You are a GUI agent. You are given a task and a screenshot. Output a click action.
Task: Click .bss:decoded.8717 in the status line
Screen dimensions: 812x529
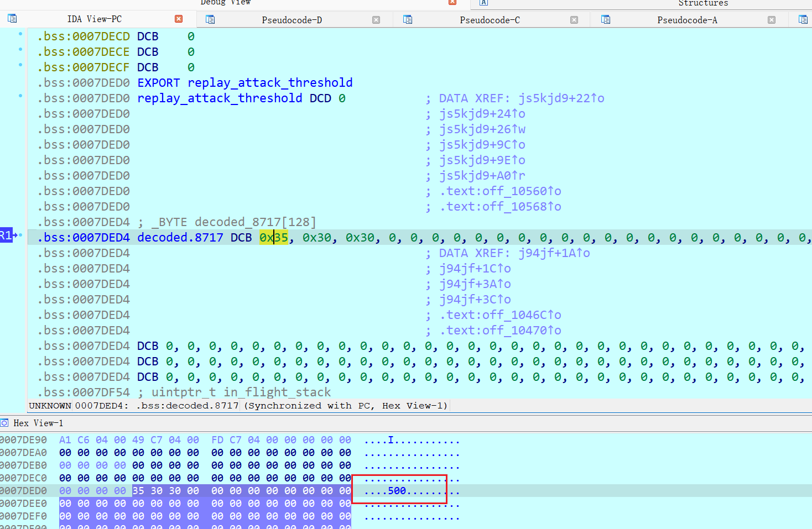[187, 406]
